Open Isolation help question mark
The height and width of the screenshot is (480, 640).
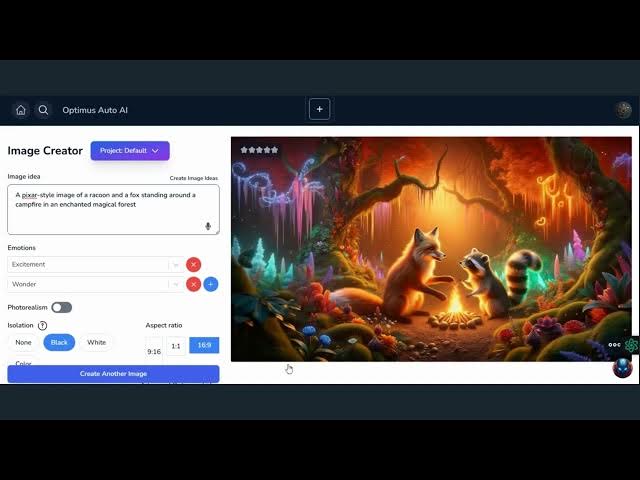[x=42, y=325]
